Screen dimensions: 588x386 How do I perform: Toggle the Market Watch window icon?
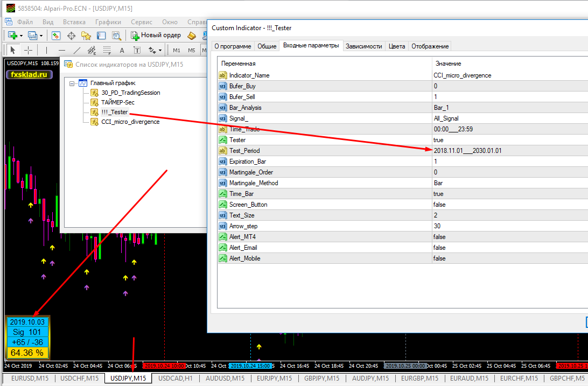point(56,36)
